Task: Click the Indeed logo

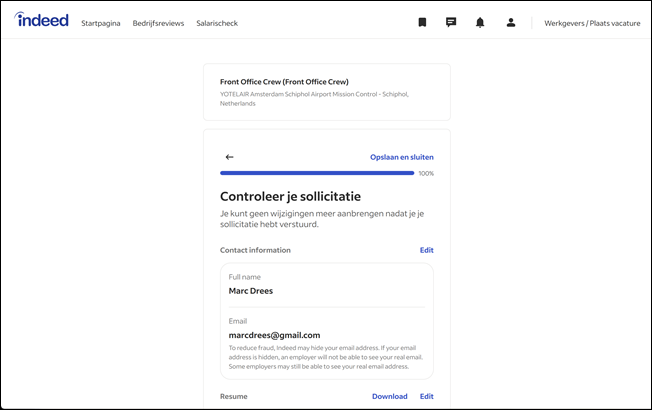Action: point(40,21)
